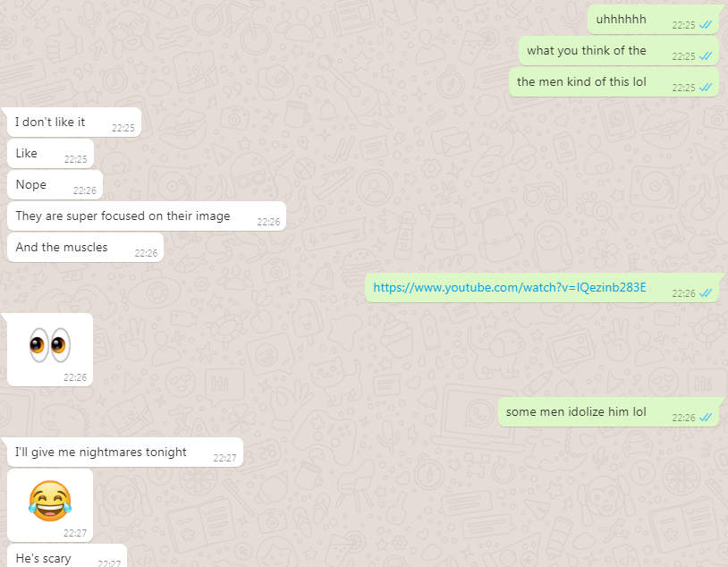Screen dimensions: 728x567
Task: Click 'I'll give me nightmares tonight' message
Action: click(x=125, y=453)
